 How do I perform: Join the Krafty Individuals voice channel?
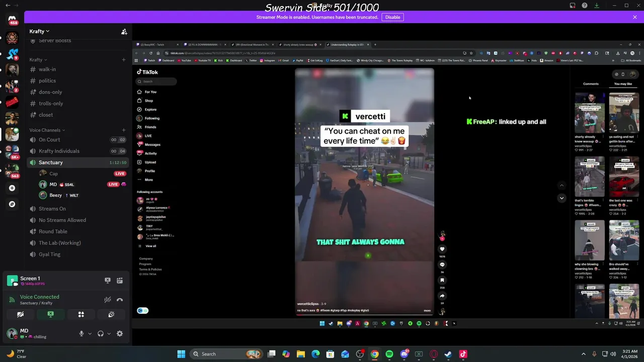[78, 151]
